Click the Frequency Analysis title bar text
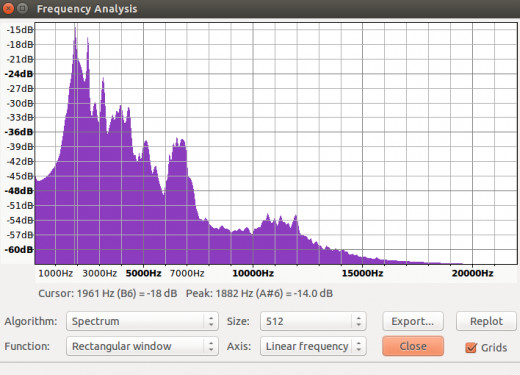Viewport: 520px width, 375px height. (x=87, y=9)
